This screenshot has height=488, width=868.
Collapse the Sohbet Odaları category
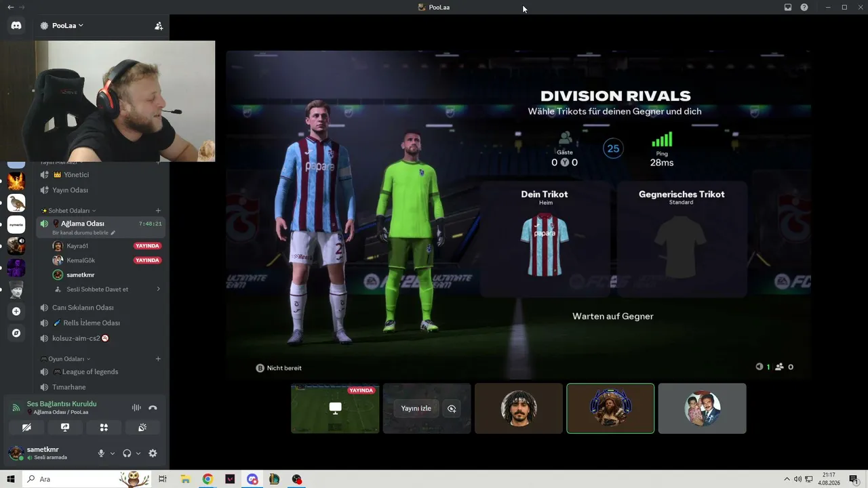68,211
